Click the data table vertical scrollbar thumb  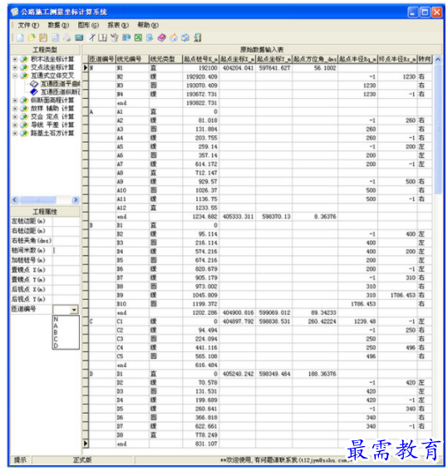438,129
